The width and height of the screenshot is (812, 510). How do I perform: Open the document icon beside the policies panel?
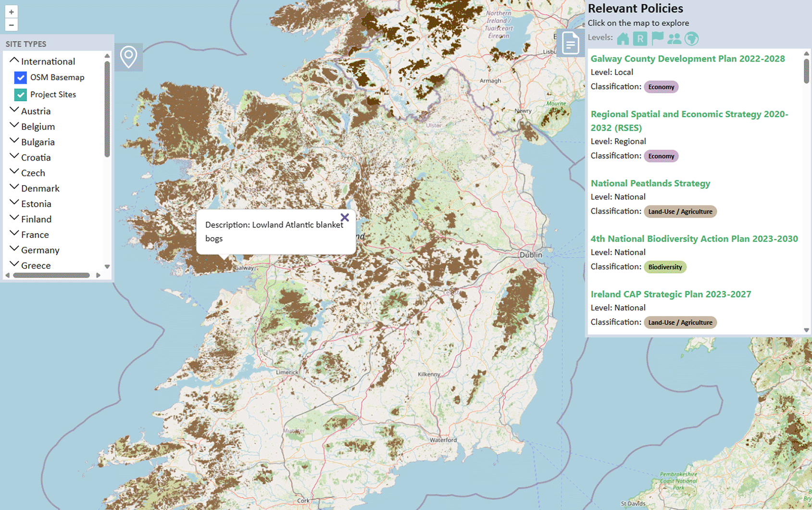[570, 44]
